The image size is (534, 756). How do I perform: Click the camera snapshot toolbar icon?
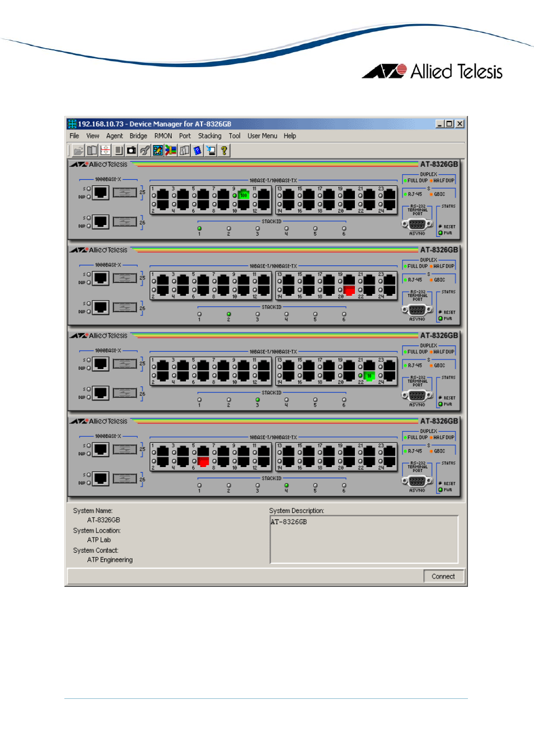tap(132, 150)
